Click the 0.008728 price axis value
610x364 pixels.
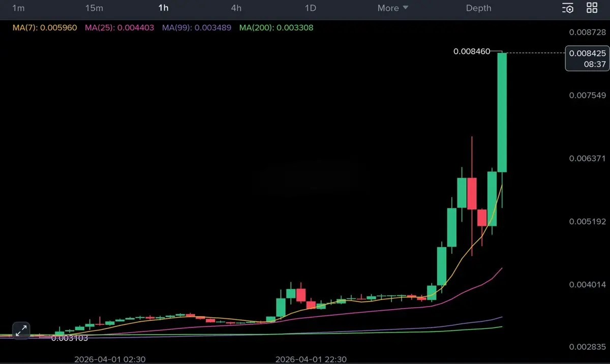[x=587, y=32]
